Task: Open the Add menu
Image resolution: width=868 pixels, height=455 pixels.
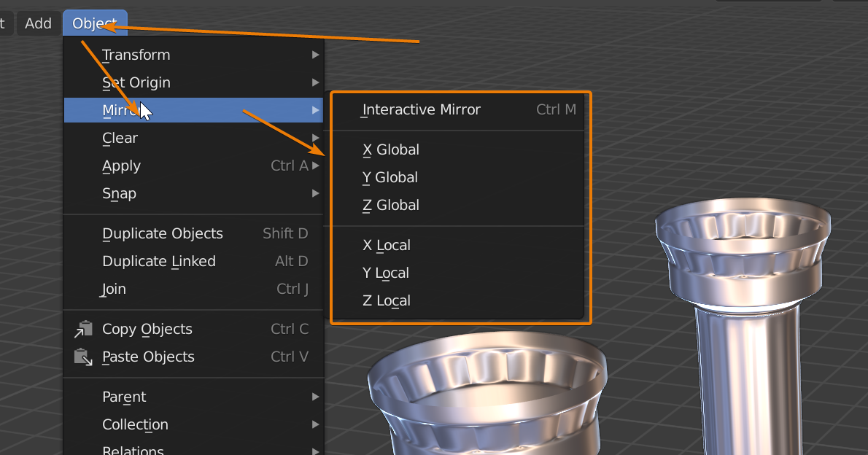Action: tap(38, 23)
